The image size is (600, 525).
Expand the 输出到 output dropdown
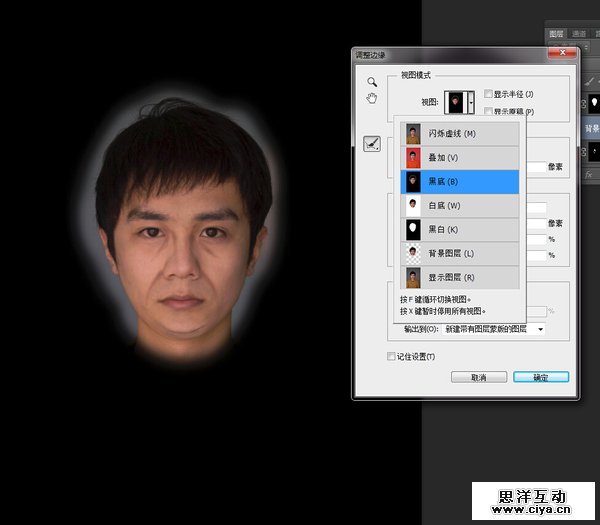tap(540, 328)
